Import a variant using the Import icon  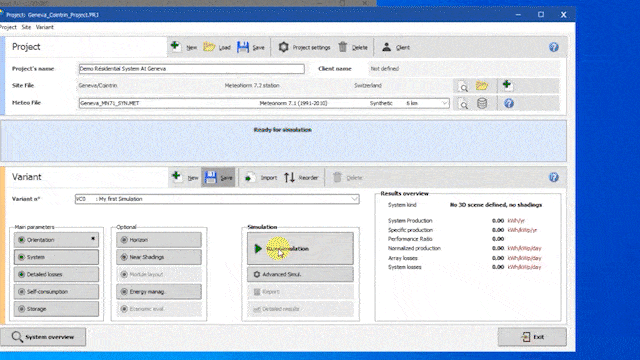pos(250,178)
